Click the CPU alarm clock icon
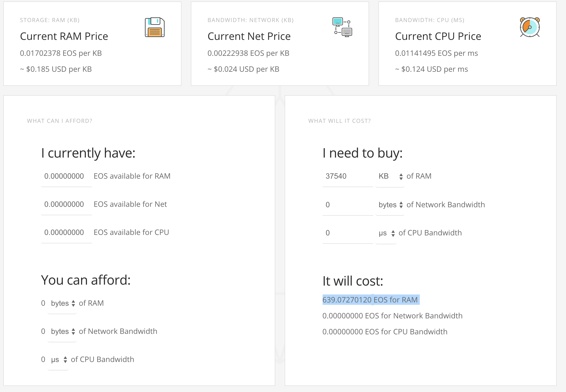Viewport: 566px width, 392px height. coord(530,27)
